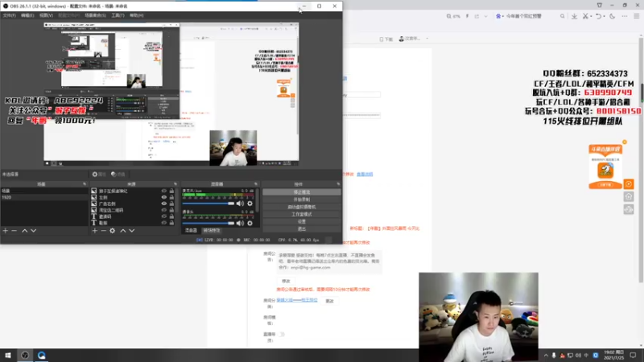The height and width of the screenshot is (362, 644).
Task: Move the scene down in the scenes list
Action: tap(33, 231)
